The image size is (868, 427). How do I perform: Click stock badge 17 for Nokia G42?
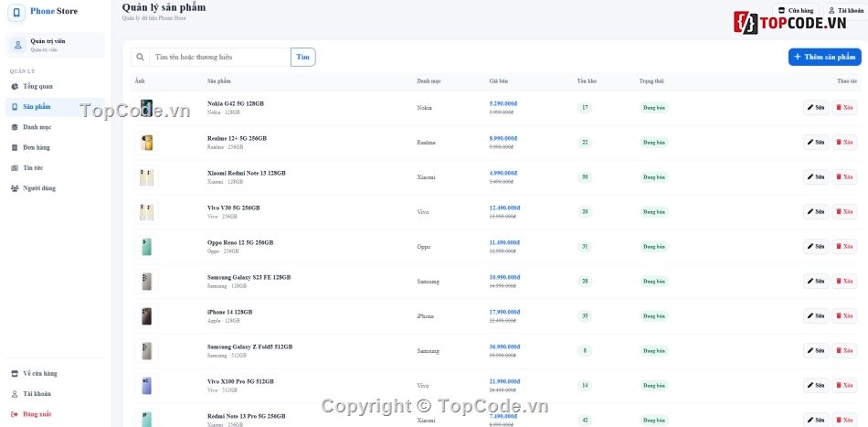click(x=585, y=108)
